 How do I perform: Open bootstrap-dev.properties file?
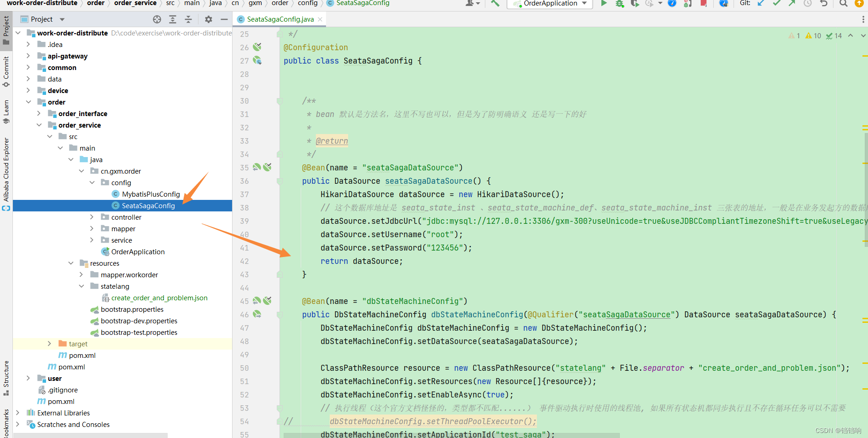[x=139, y=321]
